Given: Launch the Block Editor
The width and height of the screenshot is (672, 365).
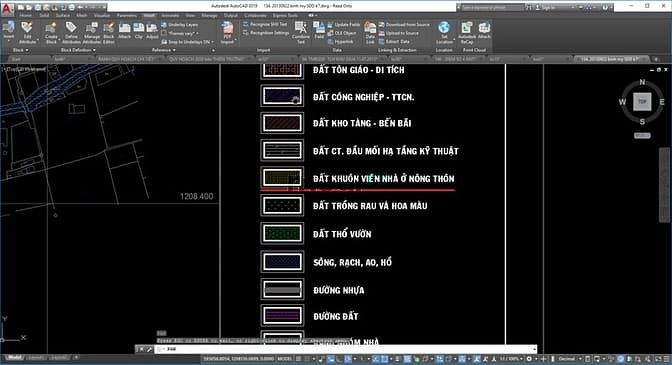Looking at the screenshot, I should [x=109, y=33].
